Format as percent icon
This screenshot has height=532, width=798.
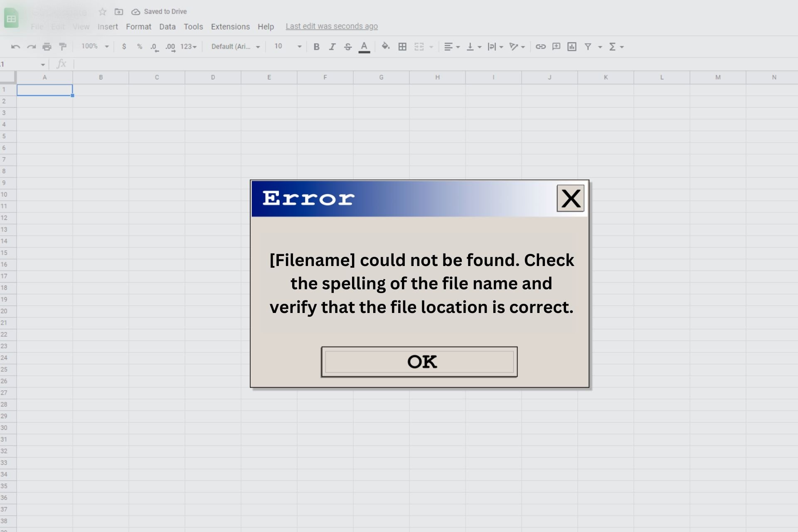[x=140, y=47]
